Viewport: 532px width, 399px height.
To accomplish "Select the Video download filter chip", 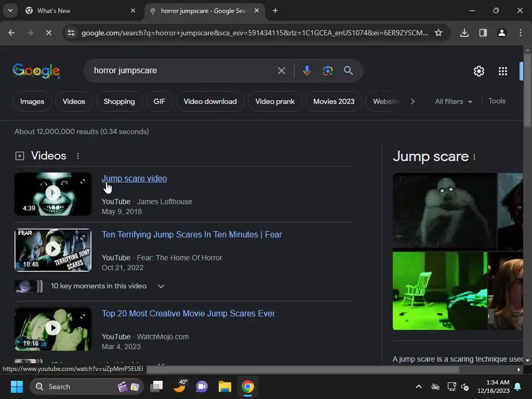I will click(x=210, y=101).
